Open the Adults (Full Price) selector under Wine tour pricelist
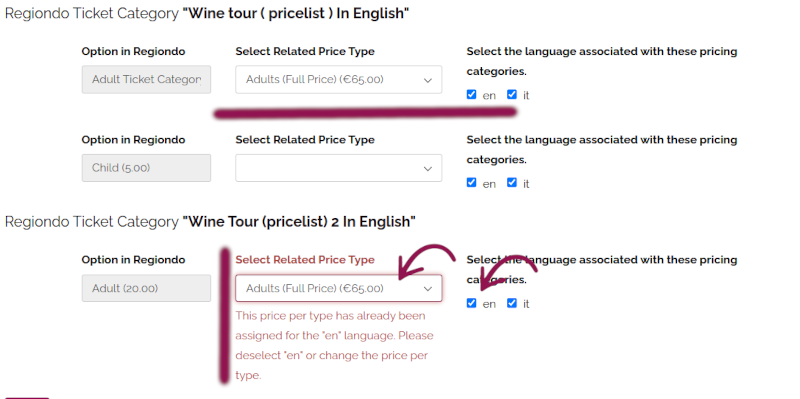This screenshot has width=800, height=399. [x=338, y=80]
